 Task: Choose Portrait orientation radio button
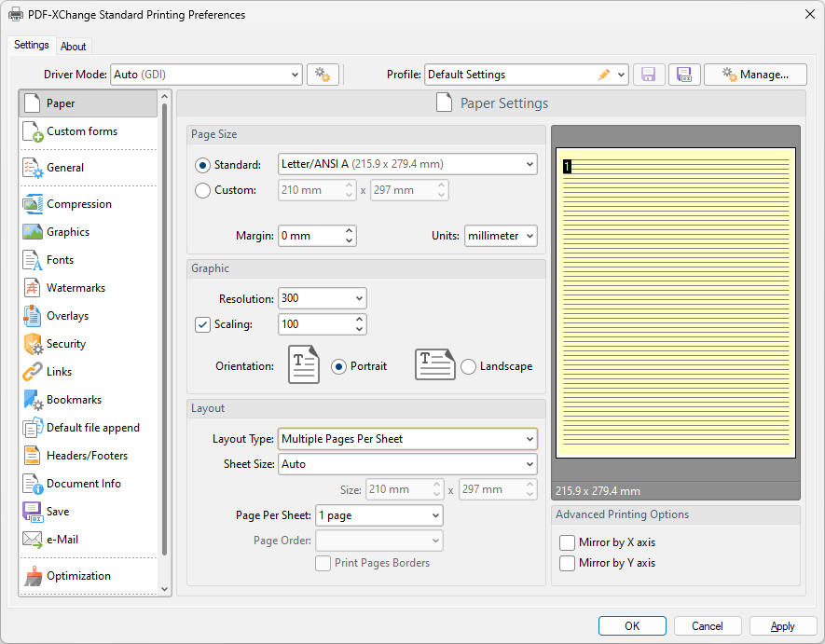click(x=338, y=366)
